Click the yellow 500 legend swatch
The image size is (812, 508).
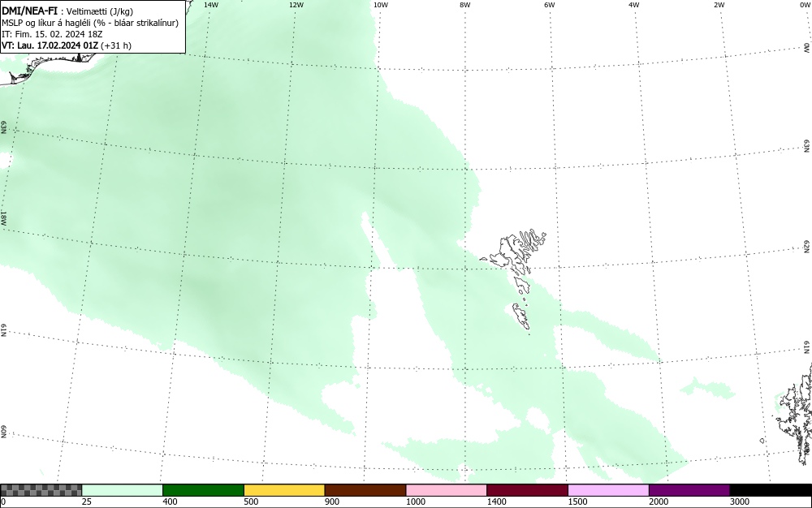coord(284,490)
